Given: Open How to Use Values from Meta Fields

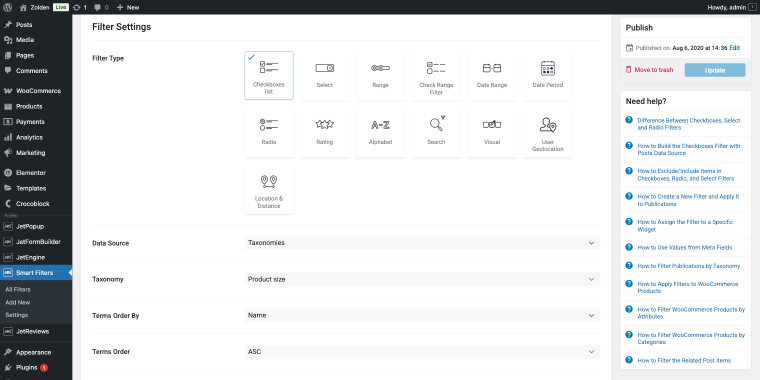Looking at the screenshot, I should coord(684,247).
